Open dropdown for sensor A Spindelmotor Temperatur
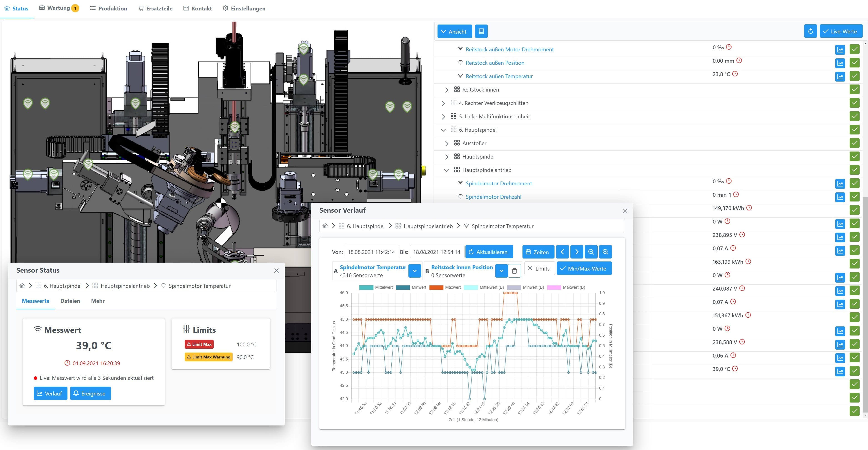The width and height of the screenshot is (868, 450). (x=414, y=271)
